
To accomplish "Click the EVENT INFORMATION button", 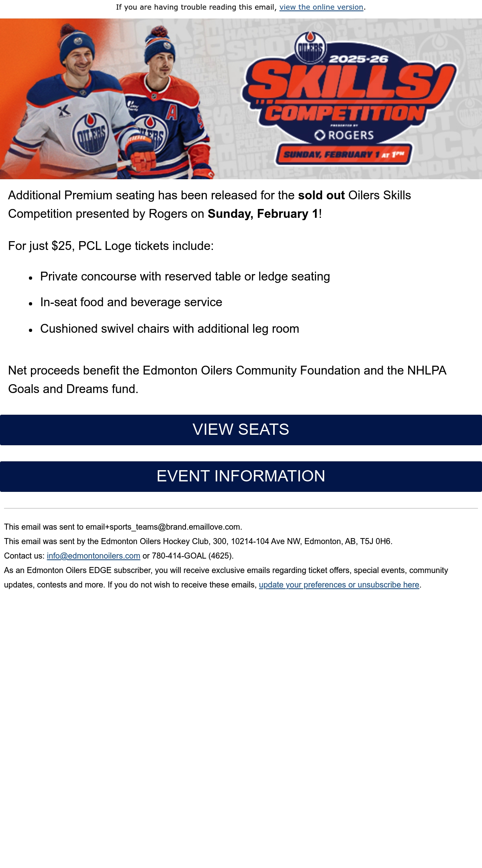I will pyautogui.click(x=241, y=476).
